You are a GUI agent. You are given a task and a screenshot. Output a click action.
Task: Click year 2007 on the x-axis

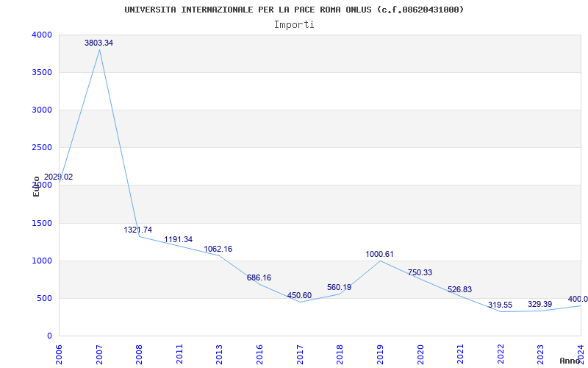[x=99, y=354]
